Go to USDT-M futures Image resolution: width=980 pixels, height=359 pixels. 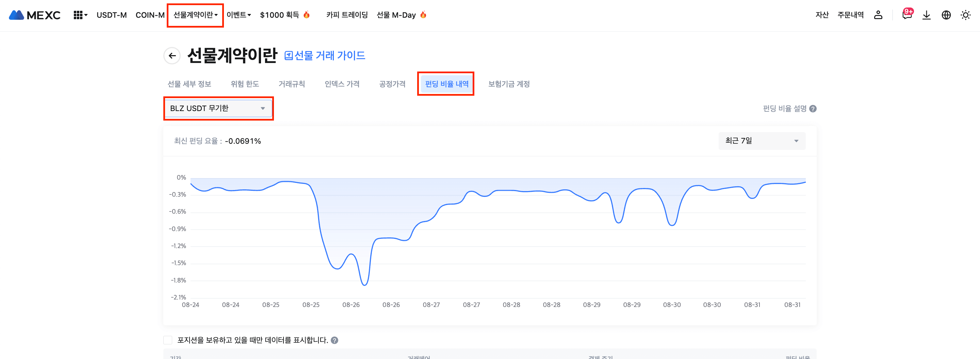(x=112, y=15)
